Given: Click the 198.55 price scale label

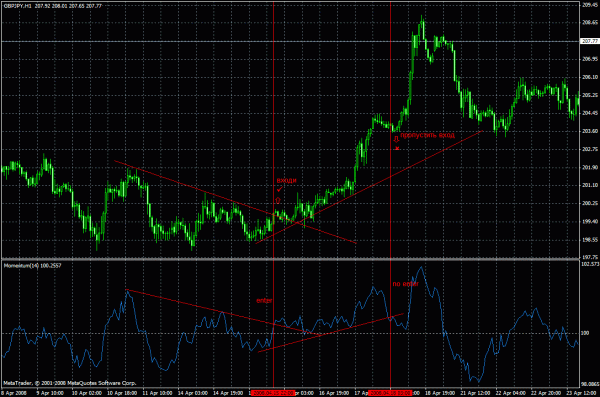Looking at the screenshot, I should [590, 240].
